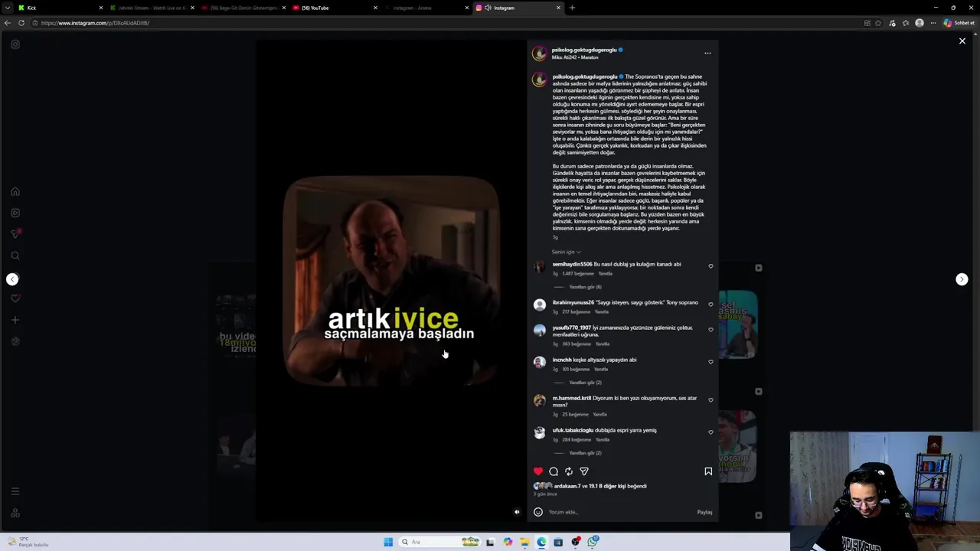Open comment bubble icon under the post

coord(554,471)
